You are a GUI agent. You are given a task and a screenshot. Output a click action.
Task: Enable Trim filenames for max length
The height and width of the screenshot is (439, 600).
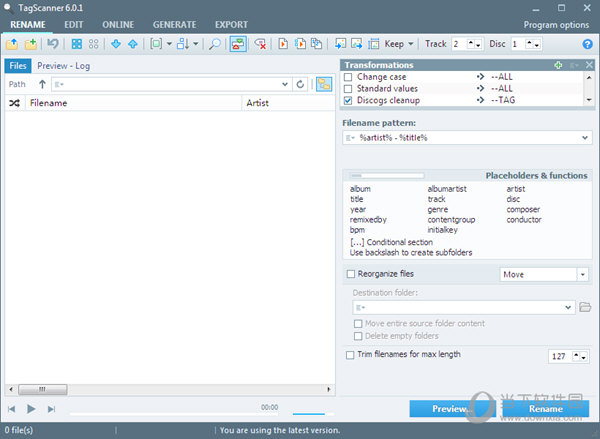[350, 355]
